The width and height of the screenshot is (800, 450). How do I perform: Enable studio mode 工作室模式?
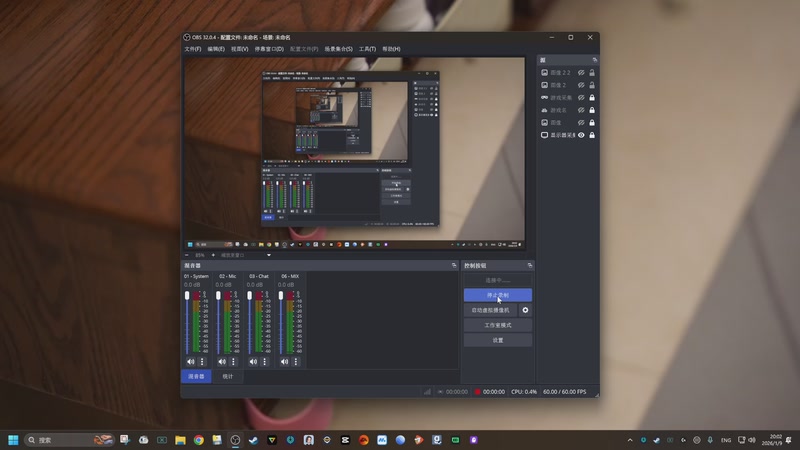point(497,325)
